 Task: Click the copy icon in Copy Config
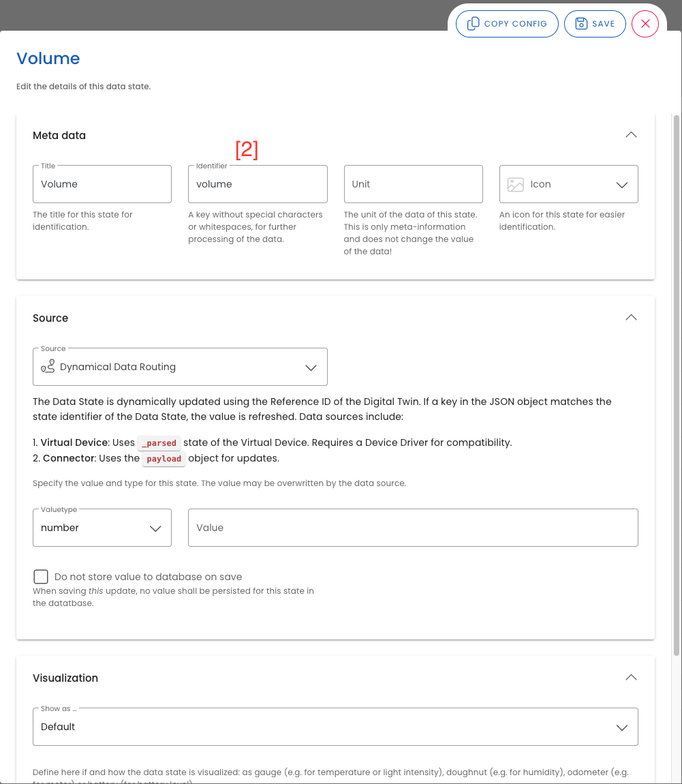point(473,24)
